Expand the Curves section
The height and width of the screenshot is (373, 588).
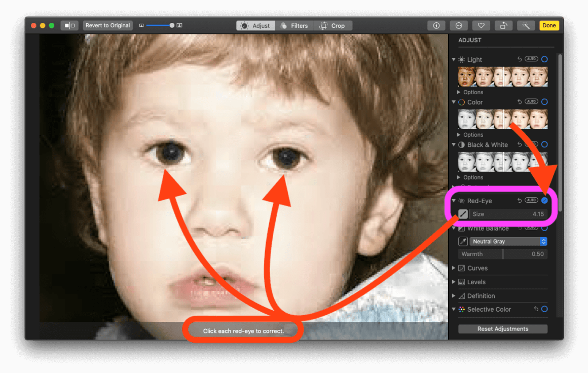pos(454,268)
